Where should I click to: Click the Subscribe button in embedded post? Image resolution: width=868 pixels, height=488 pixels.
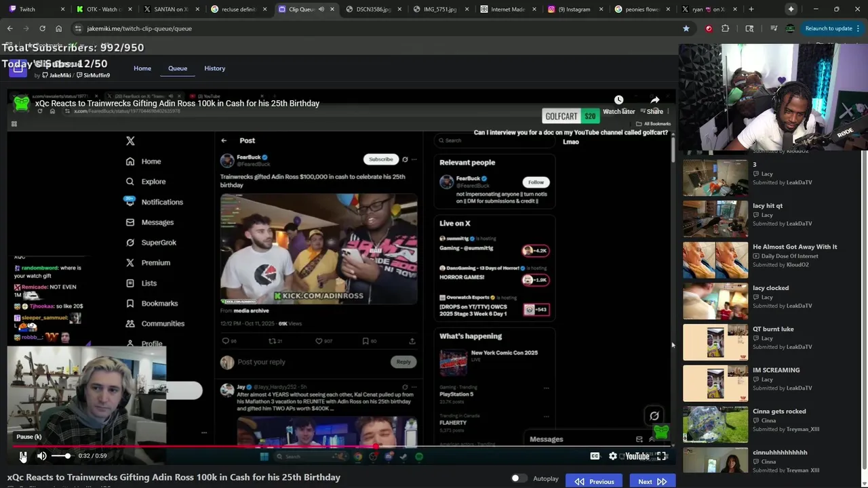[x=380, y=159]
